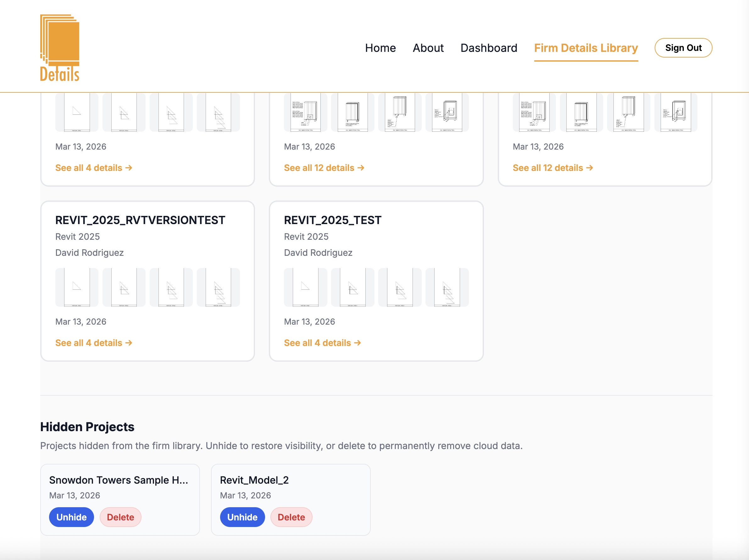Navigate to the Home page
The height and width of the screenshot is (560, 749).
tap(380, 48)
